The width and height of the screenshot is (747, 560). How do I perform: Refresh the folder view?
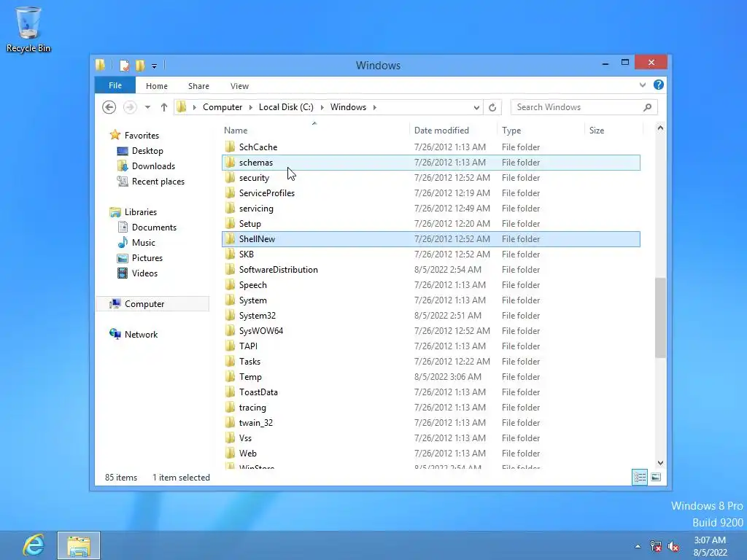tap(492, 108)
